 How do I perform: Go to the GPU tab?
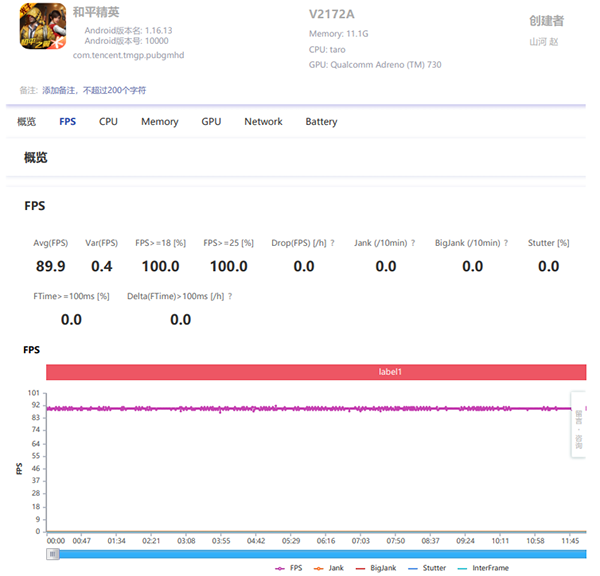click(x=211, y=122)
